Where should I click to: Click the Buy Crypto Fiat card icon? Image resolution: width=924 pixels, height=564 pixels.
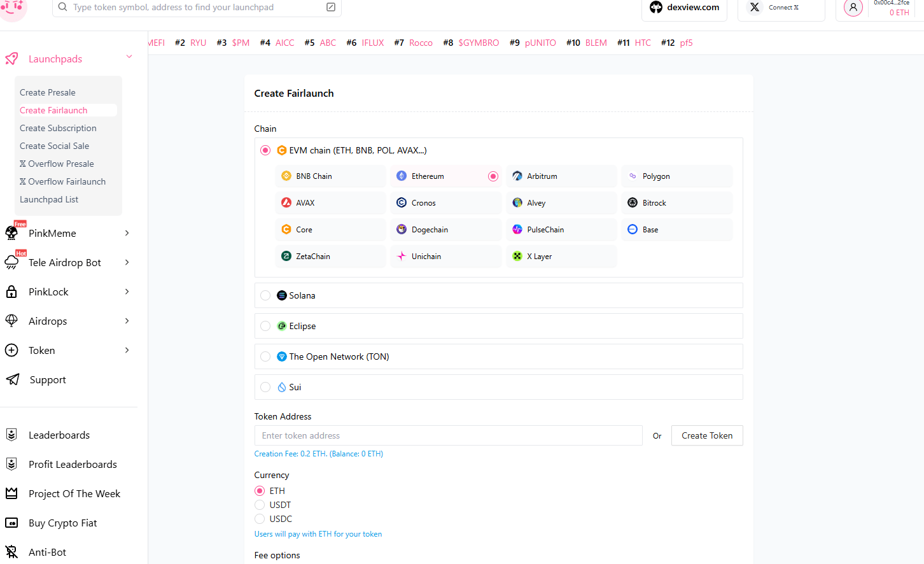pos(11,523)
